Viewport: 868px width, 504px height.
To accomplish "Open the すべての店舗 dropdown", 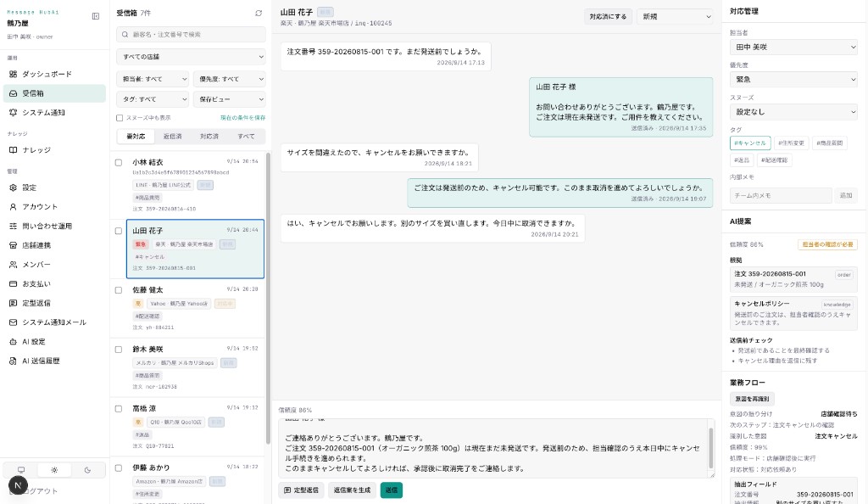I will 191,57.
